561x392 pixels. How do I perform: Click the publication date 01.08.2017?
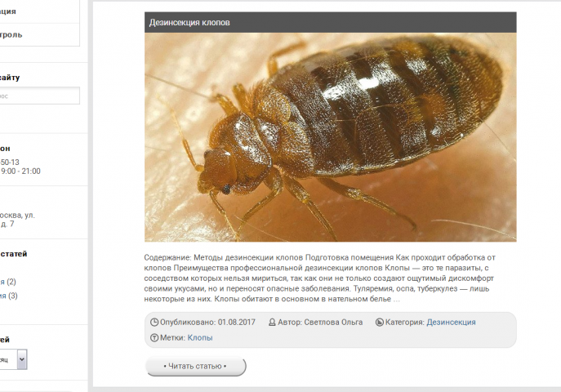pos(237,323)
